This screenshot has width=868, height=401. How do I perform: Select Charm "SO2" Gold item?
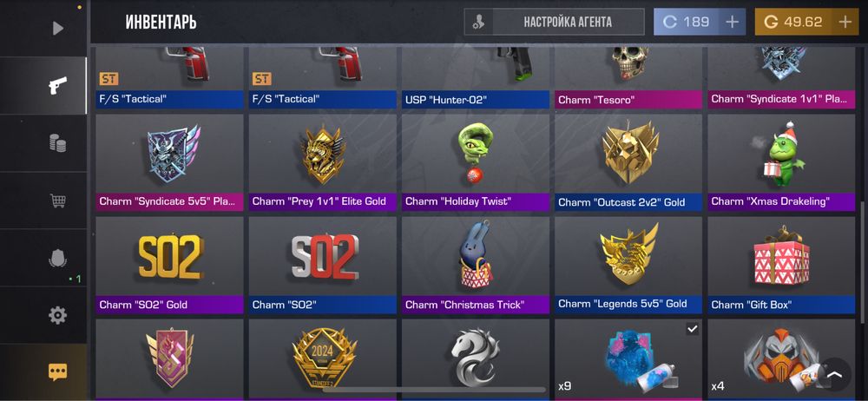[169, 266]
